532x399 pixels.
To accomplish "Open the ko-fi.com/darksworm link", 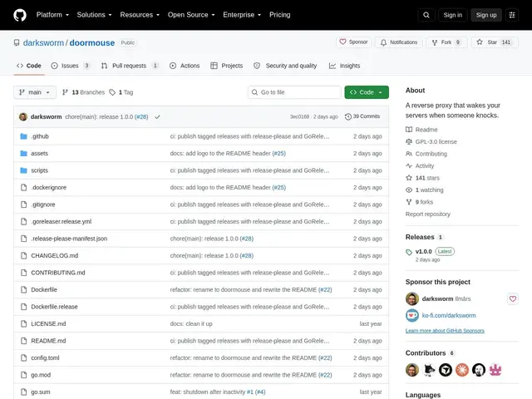I will [x=449, y=315].
